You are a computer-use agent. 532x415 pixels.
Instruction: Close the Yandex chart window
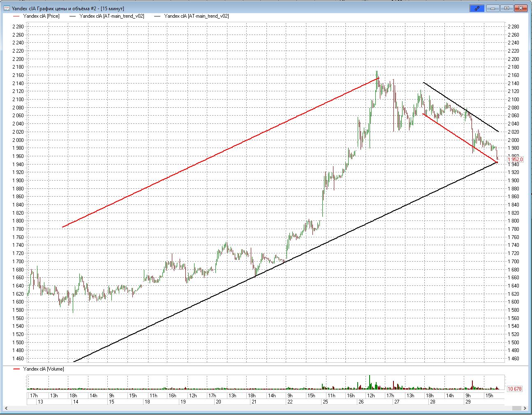521,8
